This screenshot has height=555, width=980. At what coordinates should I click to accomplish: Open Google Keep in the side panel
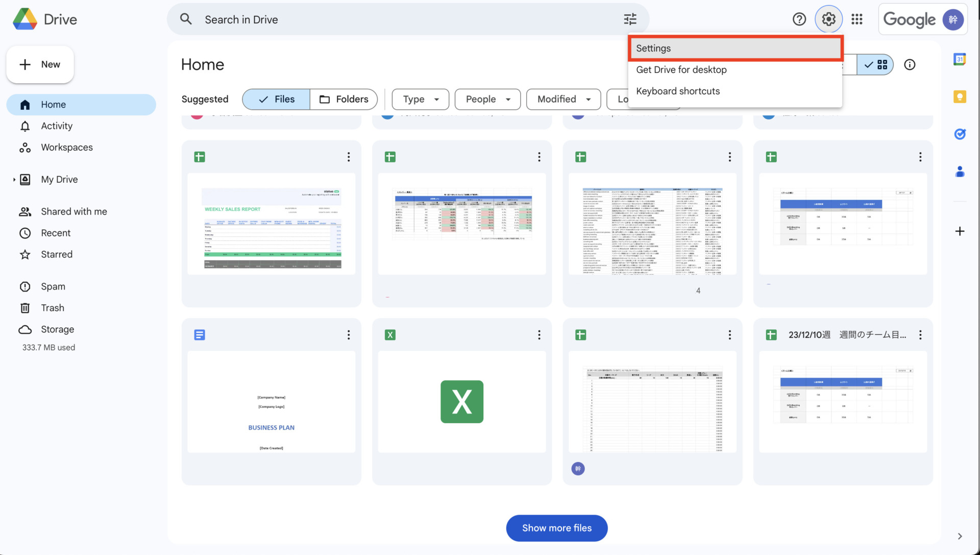coord(960,96)
